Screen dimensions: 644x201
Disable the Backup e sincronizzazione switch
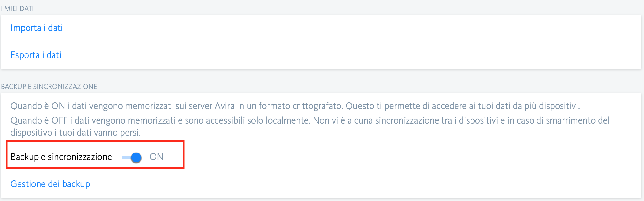point(132,157)
